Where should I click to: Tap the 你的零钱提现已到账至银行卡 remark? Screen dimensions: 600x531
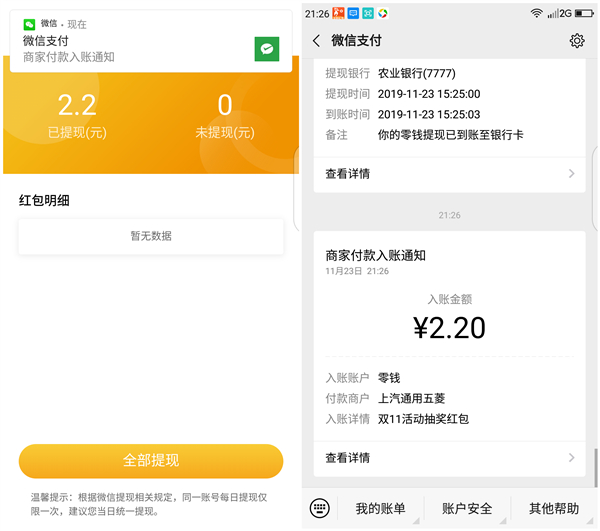[x=450, y=135]
